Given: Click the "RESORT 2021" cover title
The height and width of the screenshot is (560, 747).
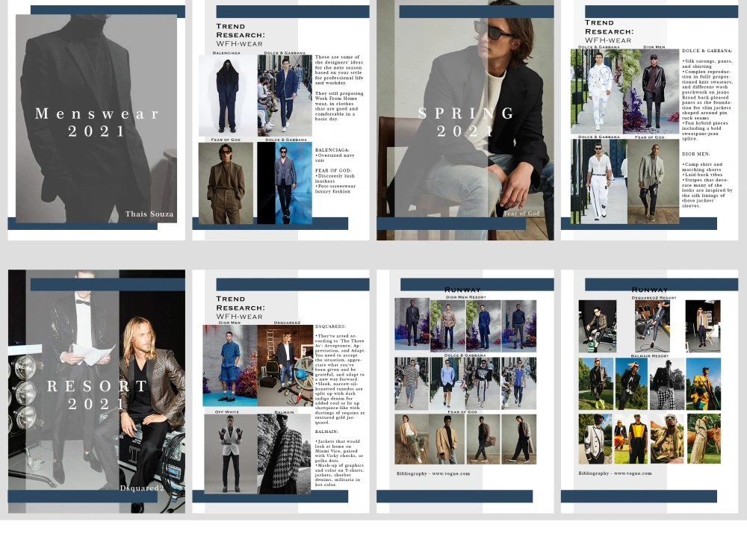Looking at the screenshot, I should [96, 395].
